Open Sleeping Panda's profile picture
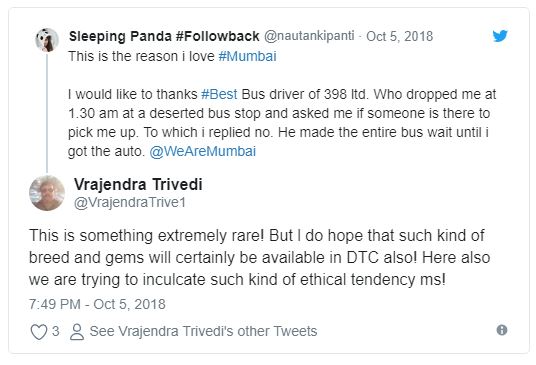This screenshot has height=365, width=536. (x=47, y=40)
